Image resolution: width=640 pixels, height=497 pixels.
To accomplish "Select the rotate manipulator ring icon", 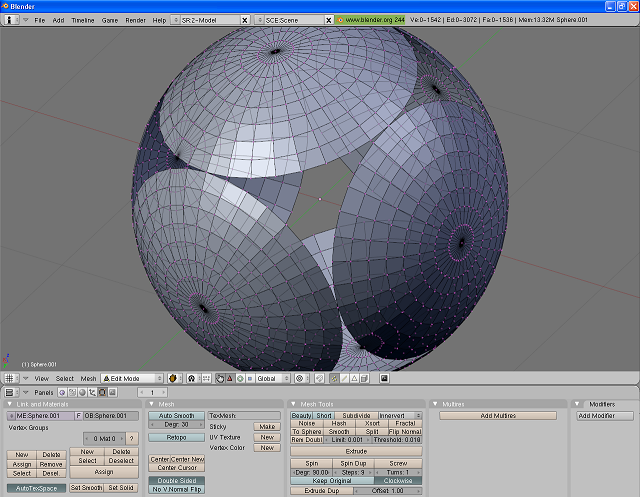I will [240, 378].
